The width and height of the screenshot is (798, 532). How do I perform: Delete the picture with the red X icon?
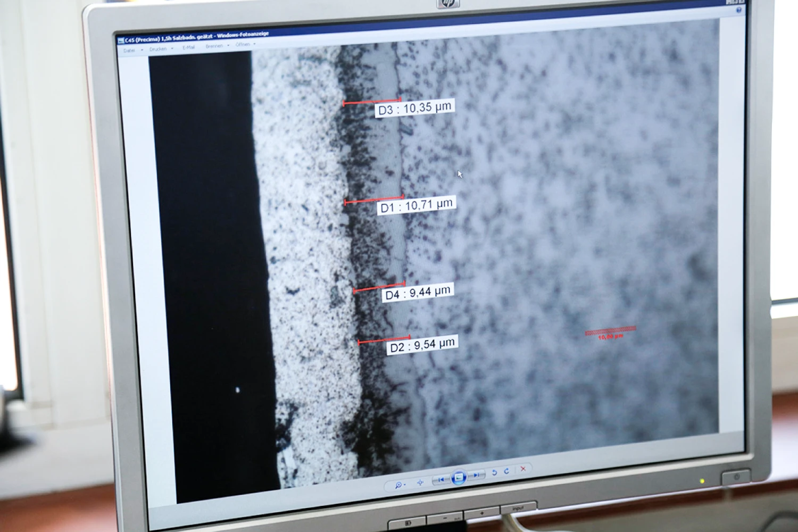coord(523,469)
